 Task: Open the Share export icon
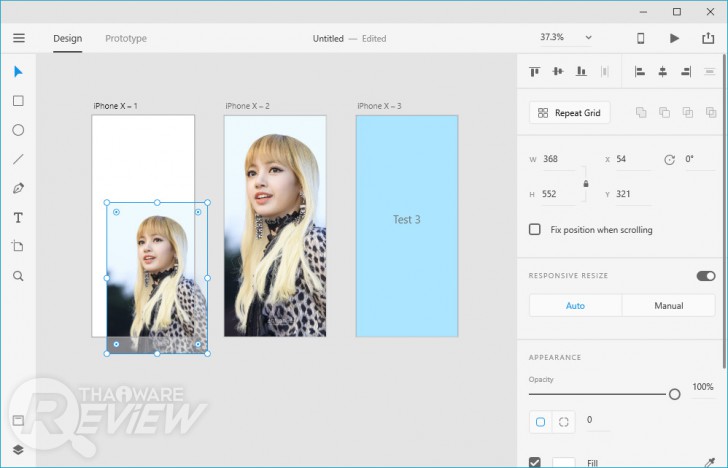click(708, 38)
